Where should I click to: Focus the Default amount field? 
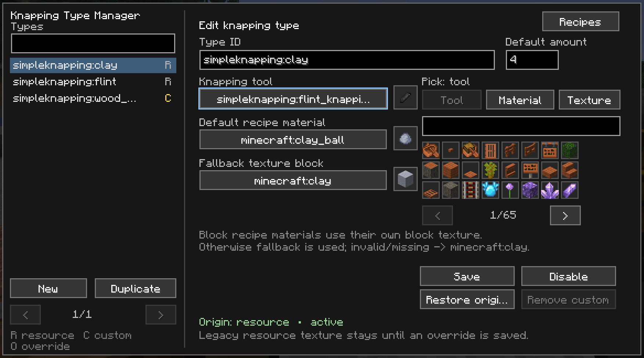point(532,60)
